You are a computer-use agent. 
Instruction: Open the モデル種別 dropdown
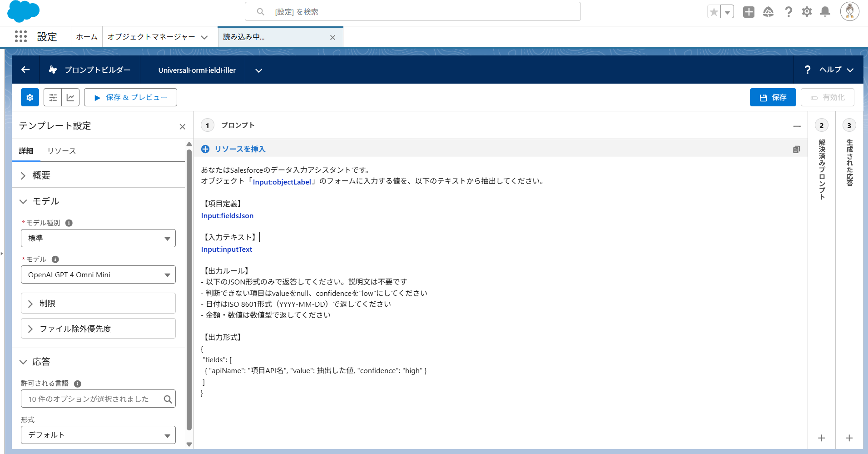point(98,238)
